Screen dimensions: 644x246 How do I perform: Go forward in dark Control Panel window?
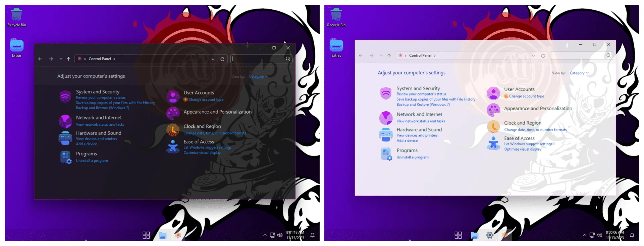pos(51,59)
